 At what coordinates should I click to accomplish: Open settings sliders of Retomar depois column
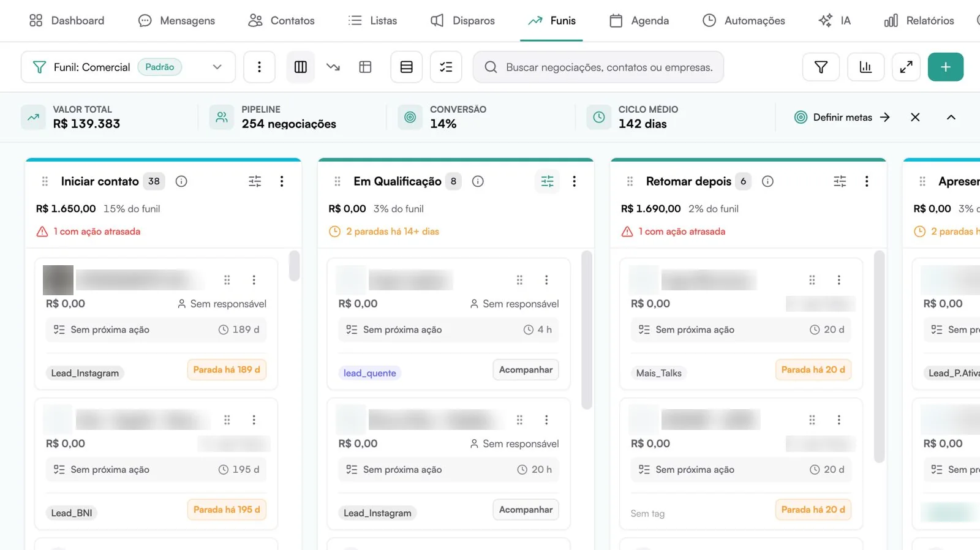click(840, 181)
